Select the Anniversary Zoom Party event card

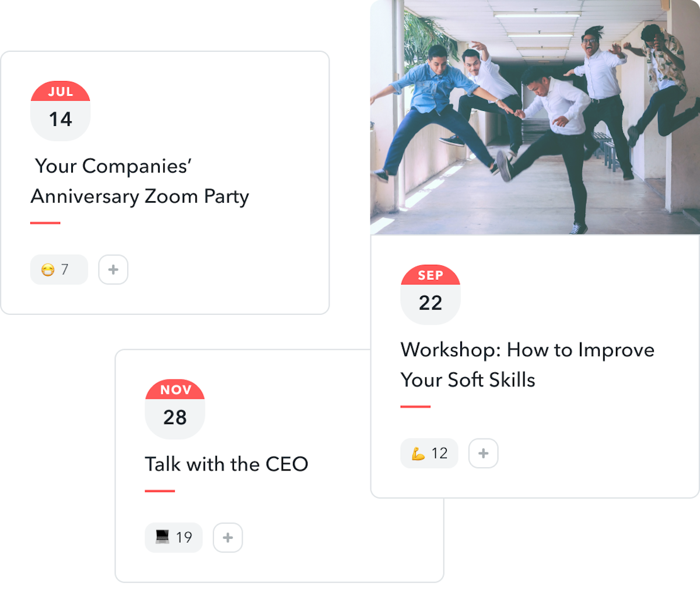click(164, 183)
